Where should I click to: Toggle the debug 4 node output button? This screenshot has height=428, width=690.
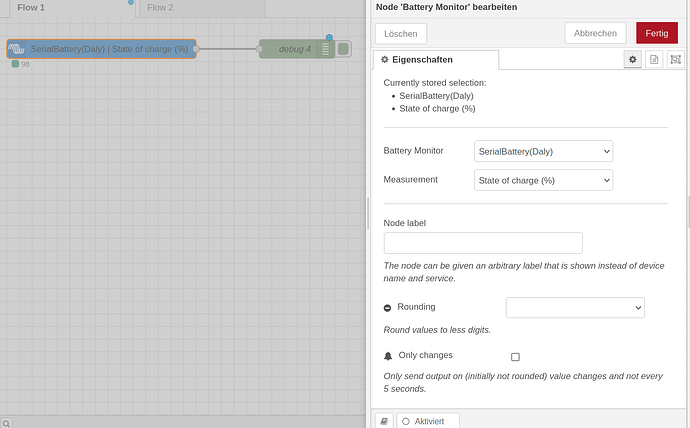point(343,49)
